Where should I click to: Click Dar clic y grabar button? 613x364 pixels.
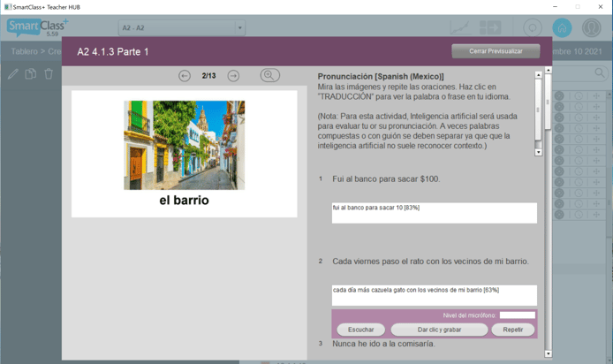click(x=439, y=330)
